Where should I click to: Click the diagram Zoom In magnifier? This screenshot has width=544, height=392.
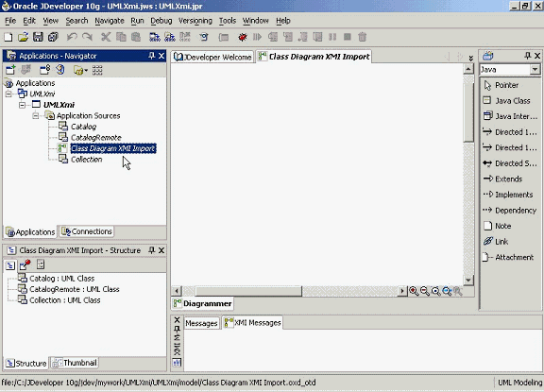[414, 291]
